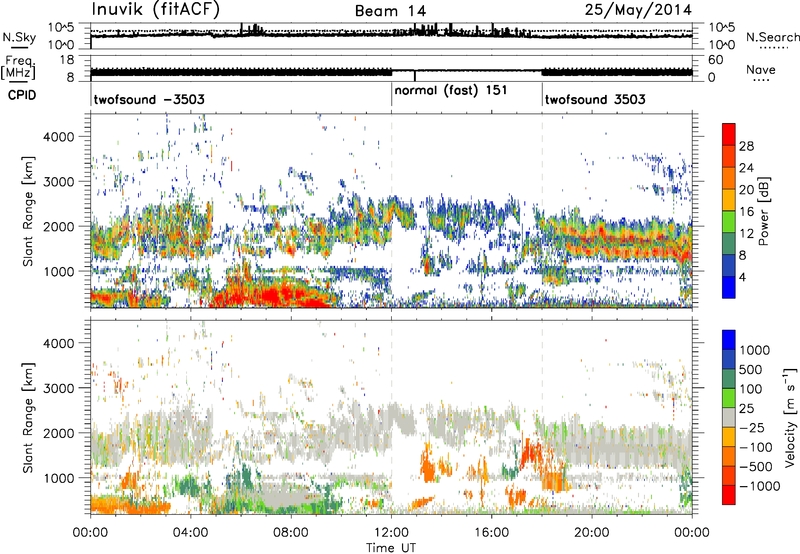Screen dimensions: 800x554
Task: Click the '16' power colorbar tick label
Action: (746, 211)
